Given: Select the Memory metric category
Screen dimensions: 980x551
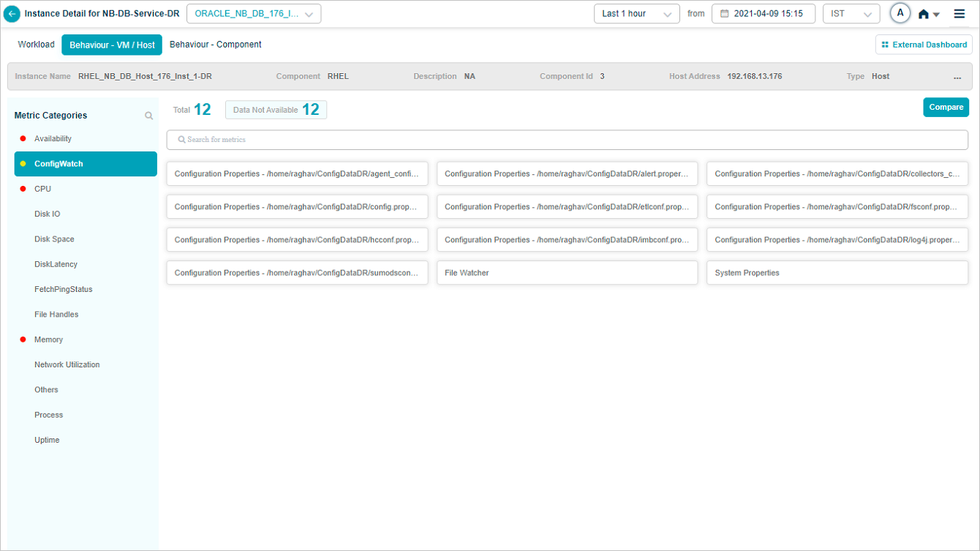Looking at the screenshot, I should [x=48, y=340].
